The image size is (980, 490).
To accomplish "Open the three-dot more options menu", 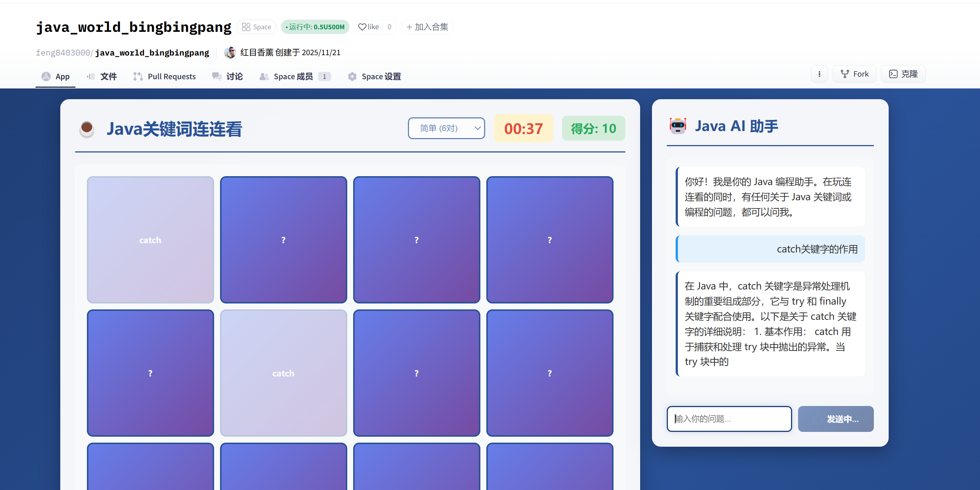I will click(819, 74).
